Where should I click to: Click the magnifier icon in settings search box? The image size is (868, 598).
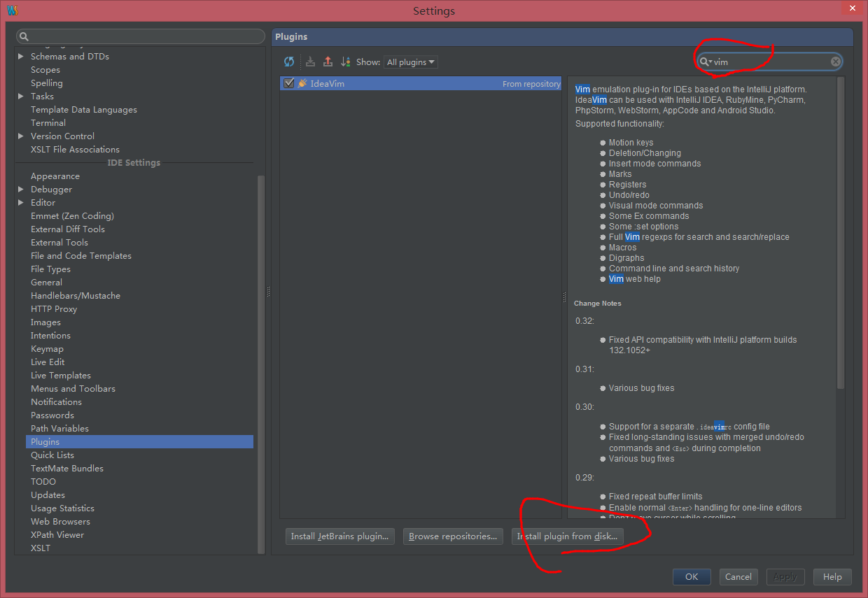(x=24, y=36)
